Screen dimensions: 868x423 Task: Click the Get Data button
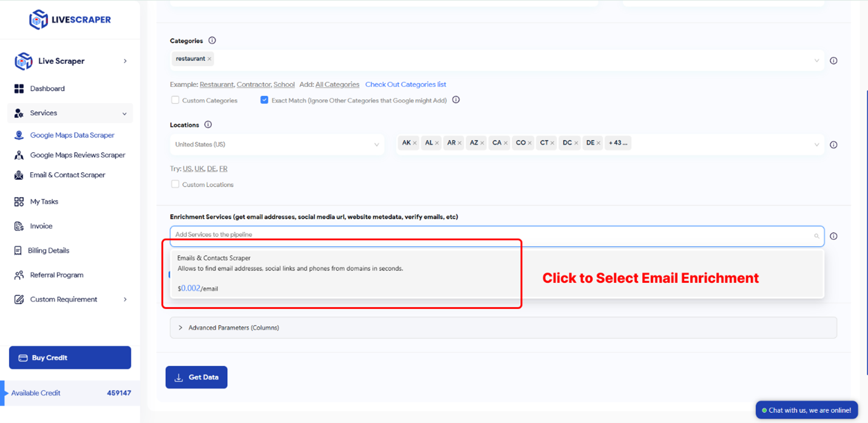click(x=196, y=377)
